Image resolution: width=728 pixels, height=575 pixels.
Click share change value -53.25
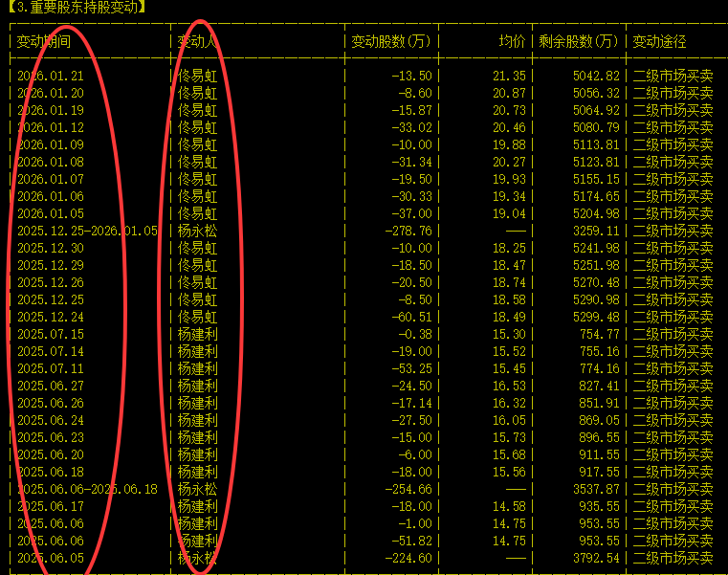click(x=411, y=368)
